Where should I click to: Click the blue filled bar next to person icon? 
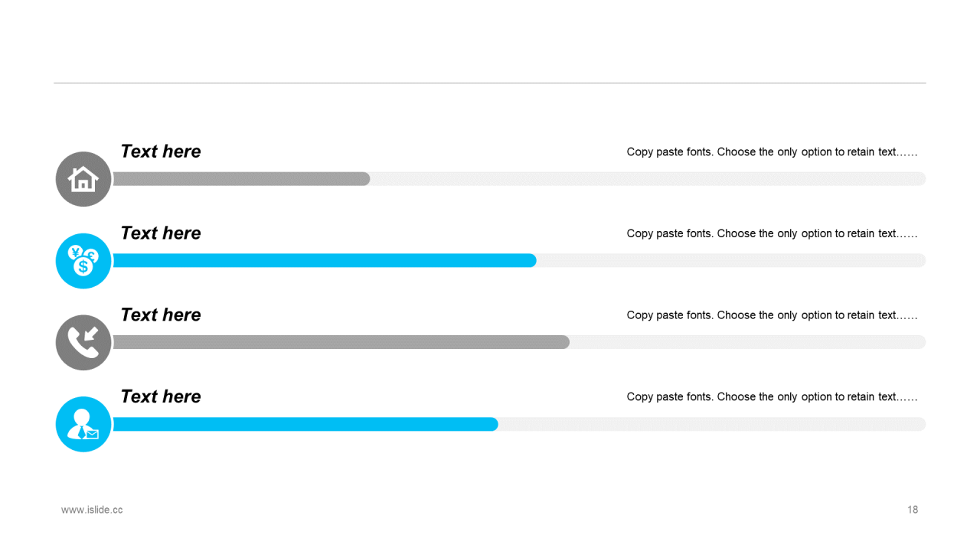305,424
